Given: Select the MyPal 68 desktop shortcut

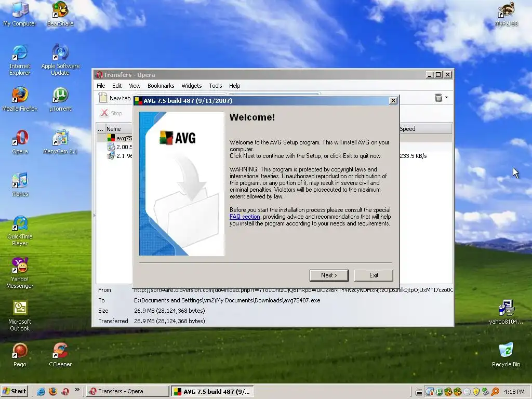Looking at the screenshot, I should coord(506,14).
